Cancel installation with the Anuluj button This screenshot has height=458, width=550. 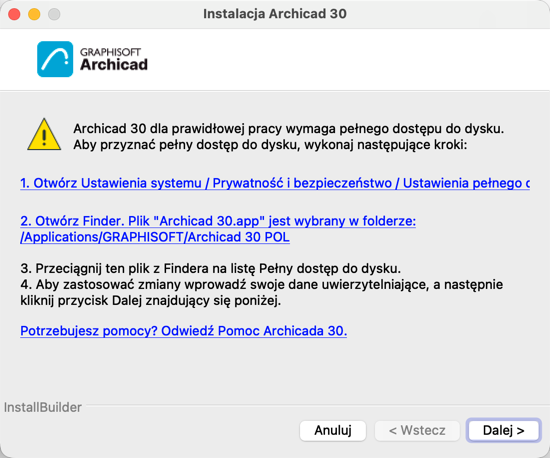click(x=333, y=430)
